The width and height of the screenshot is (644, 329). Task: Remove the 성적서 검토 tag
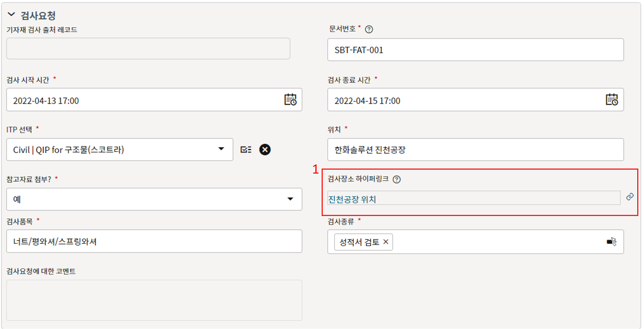(x=386, y=242)
